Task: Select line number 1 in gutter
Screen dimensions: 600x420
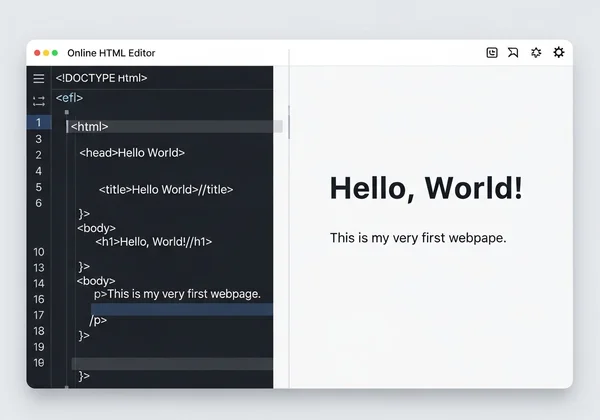Action: point(39,122)
